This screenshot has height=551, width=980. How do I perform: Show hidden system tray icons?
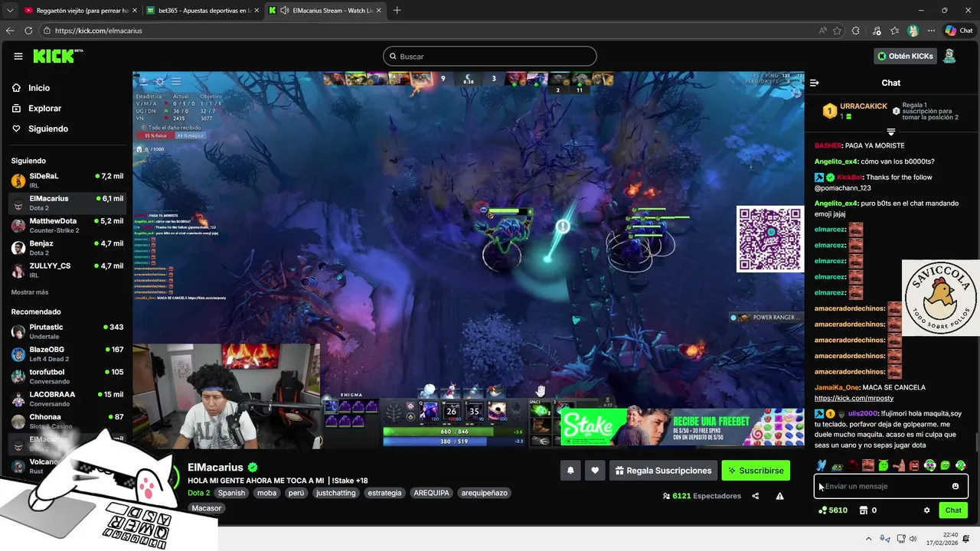[868, 539]
